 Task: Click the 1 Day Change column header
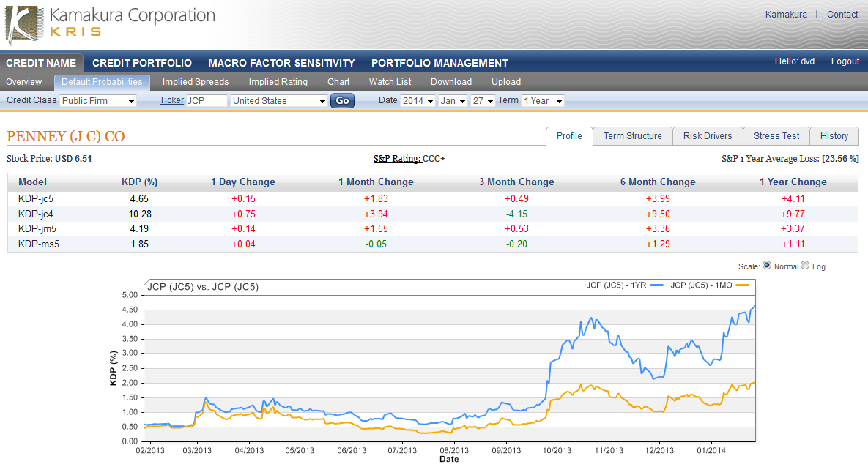point(243,182)
